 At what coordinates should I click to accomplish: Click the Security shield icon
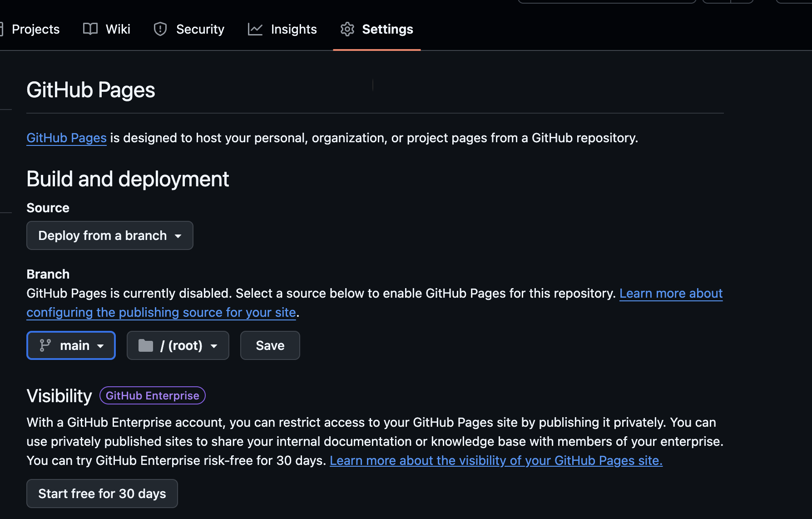[160, 29]
